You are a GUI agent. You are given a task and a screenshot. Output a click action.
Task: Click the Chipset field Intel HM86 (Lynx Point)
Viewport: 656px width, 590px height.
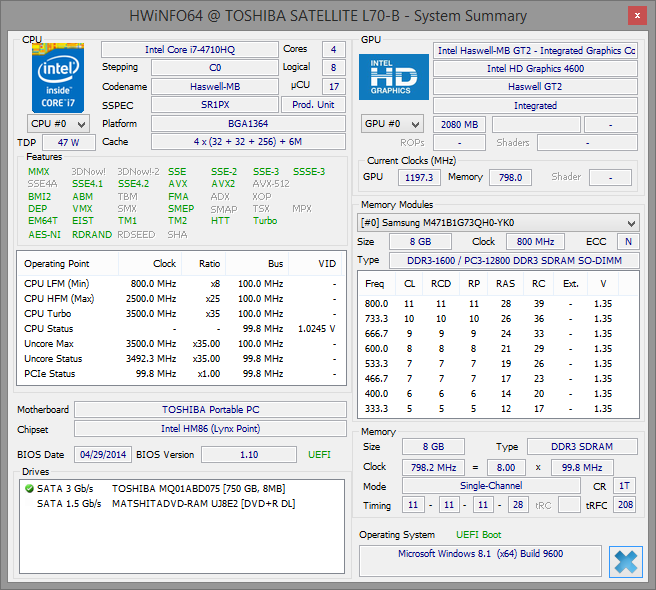[210, 428]
